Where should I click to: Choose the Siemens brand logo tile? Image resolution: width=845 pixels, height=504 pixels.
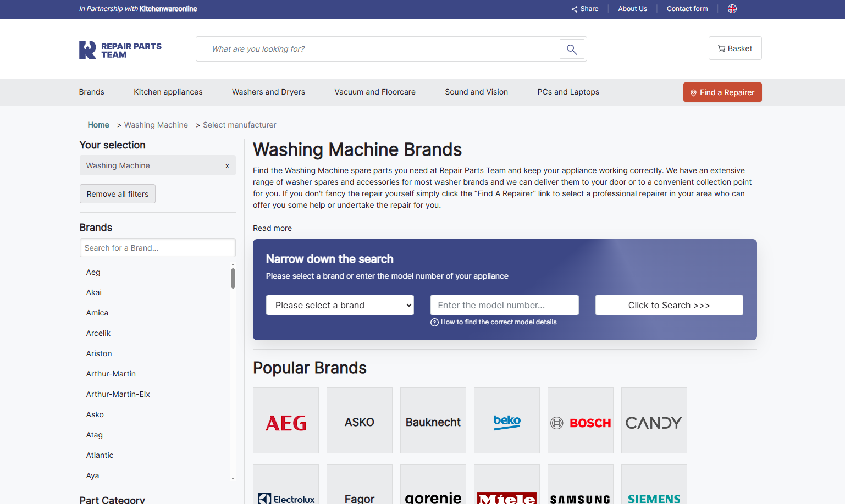(x=654, y=484)
